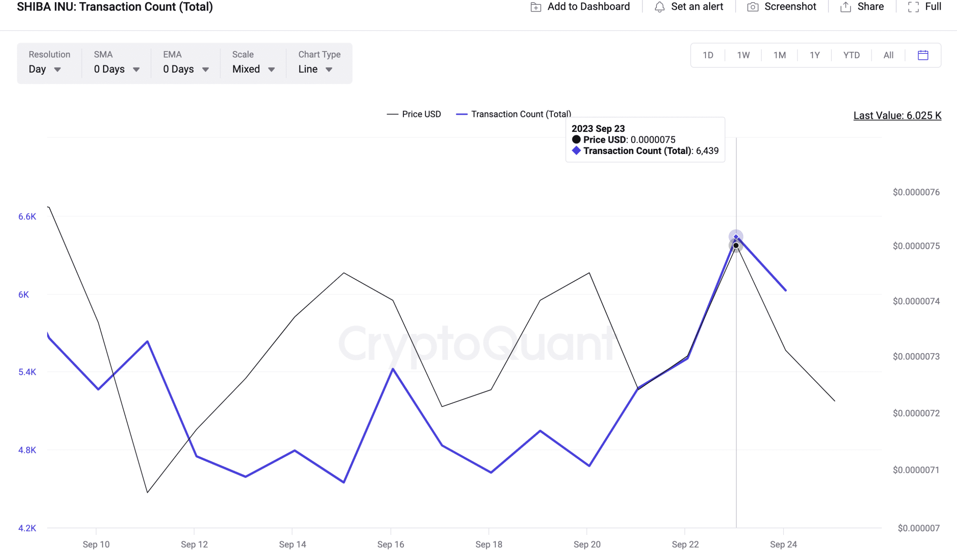Click the Add to Dashboard icon
The image size is (957, 560).
click(535, 7)
